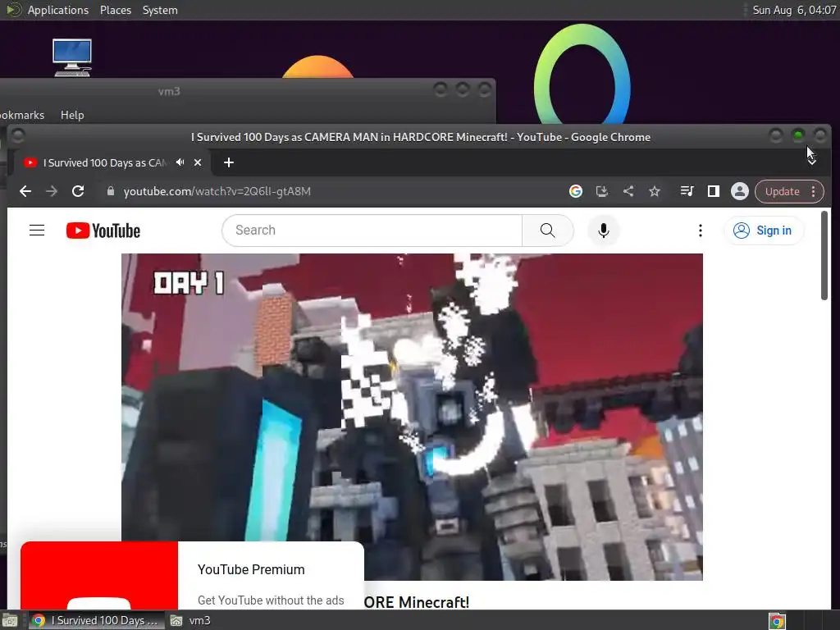Click the install app icon in address bar
This screenshot has height=630, width=840.
click(x=601, y=191)
